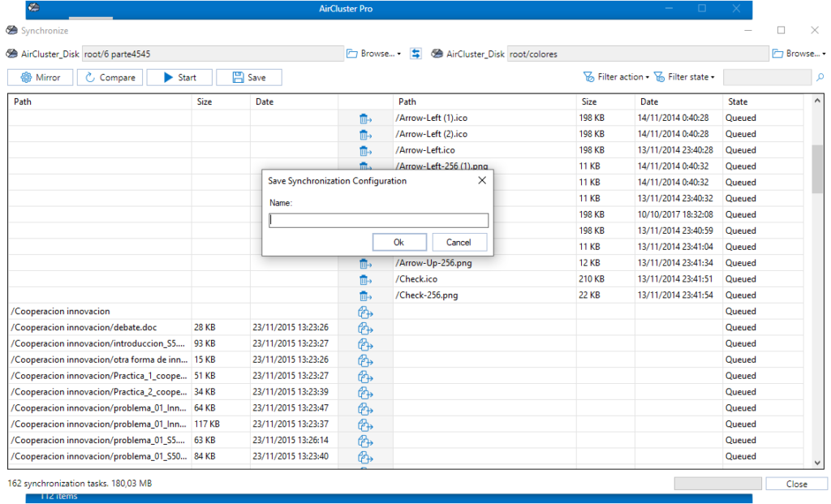Screen dimensions: 831x504
Task: Click the copy action icon for debate.doc row
Action: (365, 328)
